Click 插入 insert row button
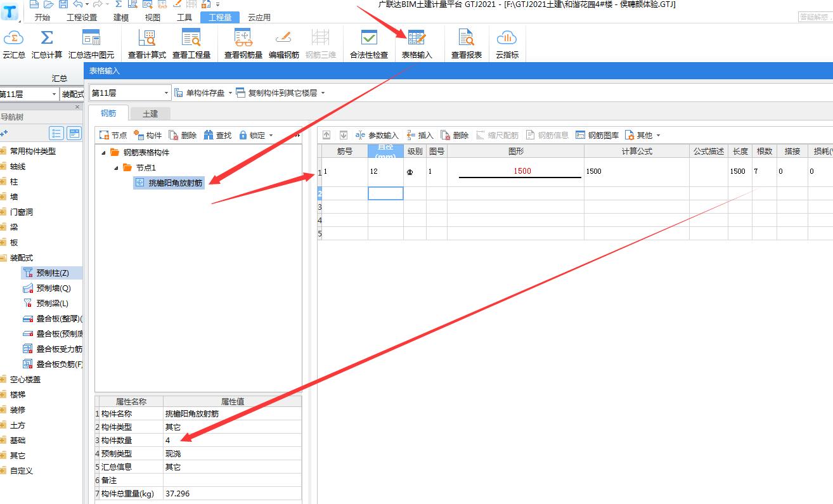This screenshot has height=504, width=833. 420,135
